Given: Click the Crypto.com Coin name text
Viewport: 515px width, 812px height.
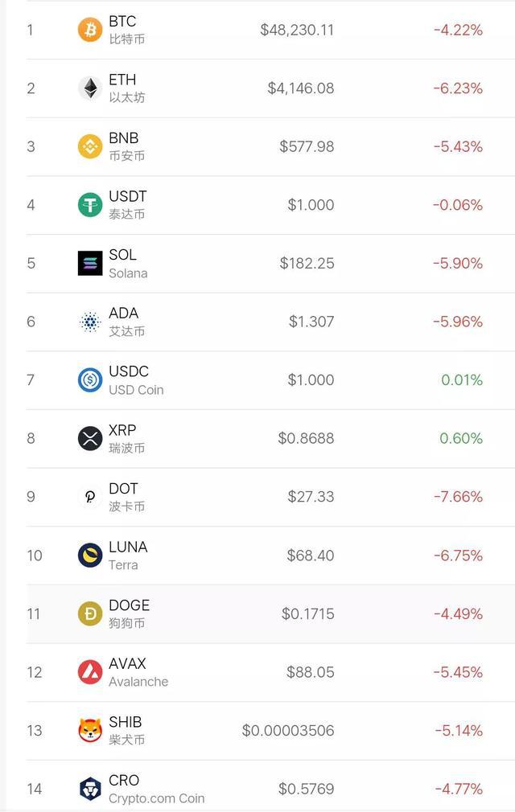Looking at the screenshot, I should click(x=156, y=798).
